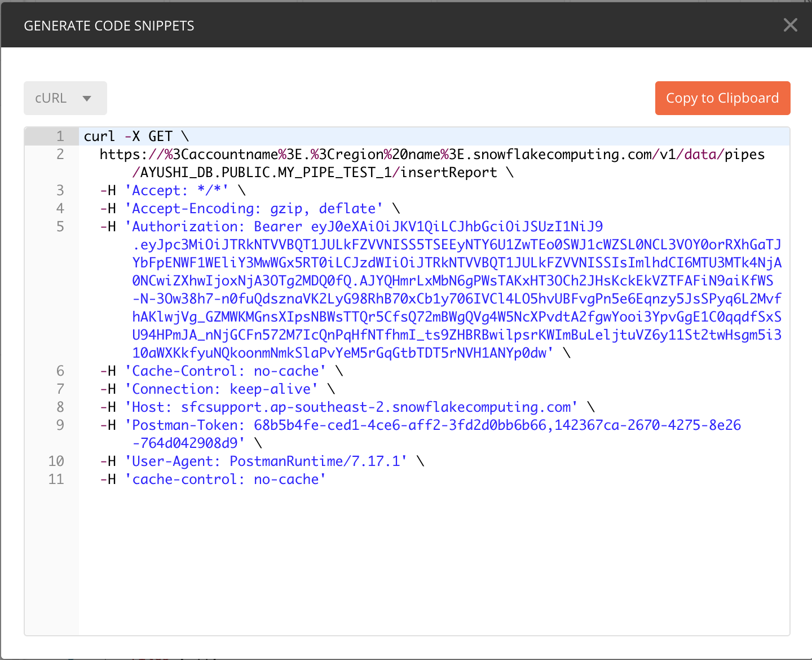The image size is (812, 660).
Task: Click the GENERATE CODE SNIPPETS title text
Action: (x=109, y=25)
